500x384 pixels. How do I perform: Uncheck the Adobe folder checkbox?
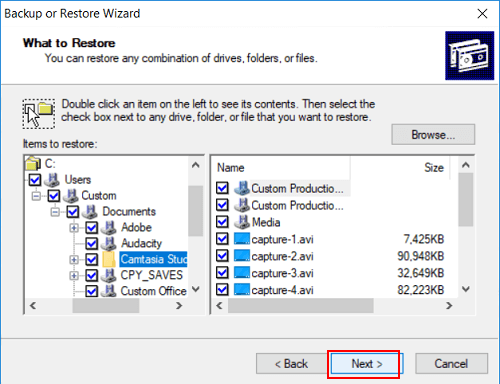(91, 228)
